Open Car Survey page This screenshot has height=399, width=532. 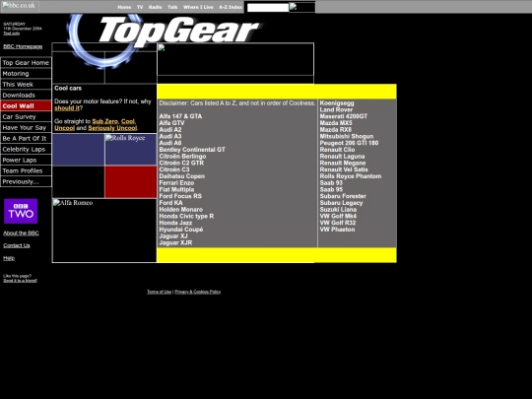tap(26, 116)
